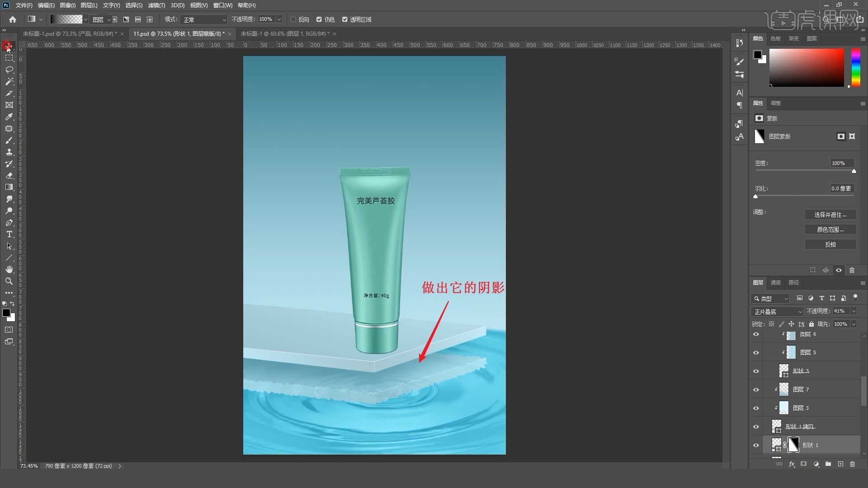The height and width of the screenshot is (488, 868).
Task: Select the Lasso tool
Action: click(9, 70)
